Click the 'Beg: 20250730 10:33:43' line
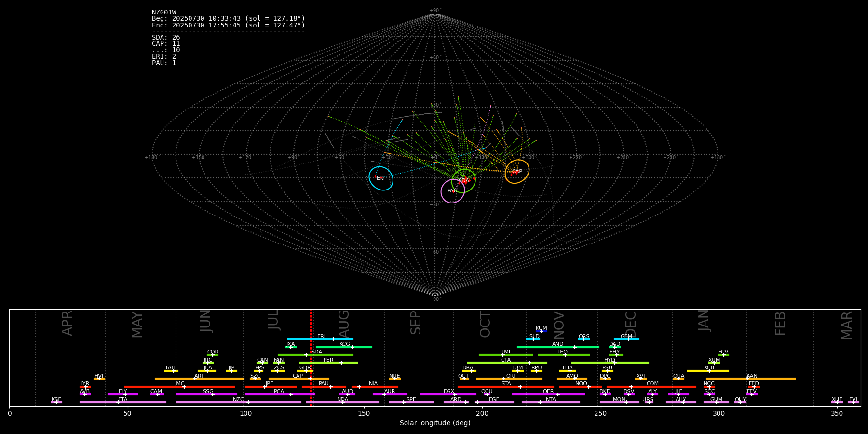Viewport: 868px width, 434px height. point(229,19)
